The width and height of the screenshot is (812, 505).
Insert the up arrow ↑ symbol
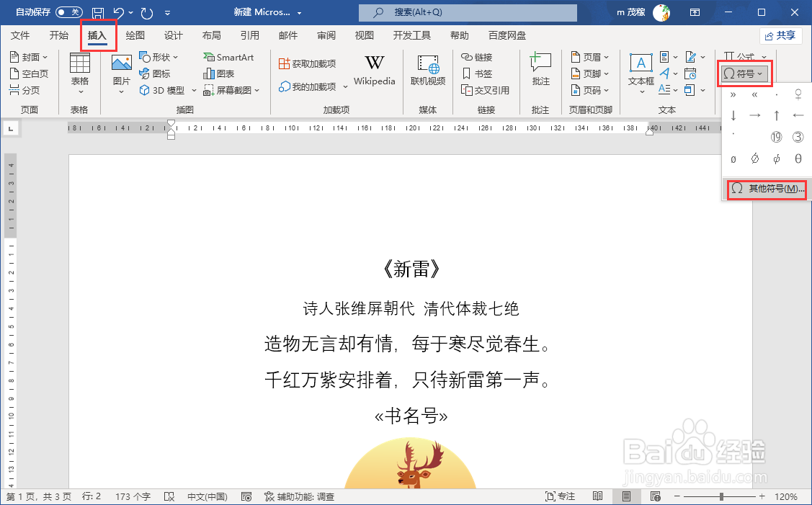(776, 115)
